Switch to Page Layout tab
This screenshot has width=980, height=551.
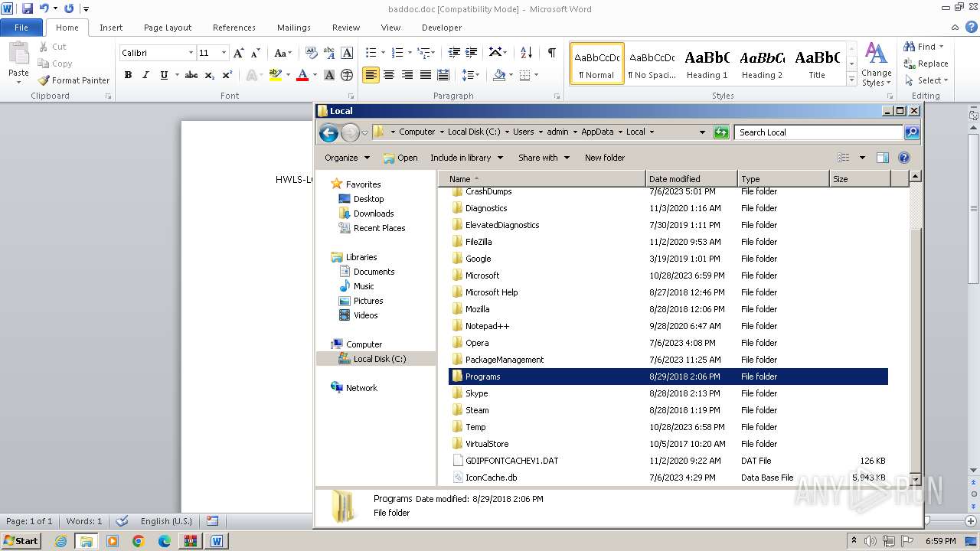coord(168,28)
